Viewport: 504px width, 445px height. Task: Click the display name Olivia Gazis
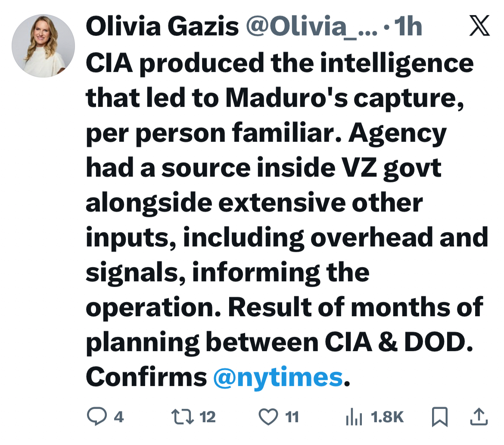[162, 27]
